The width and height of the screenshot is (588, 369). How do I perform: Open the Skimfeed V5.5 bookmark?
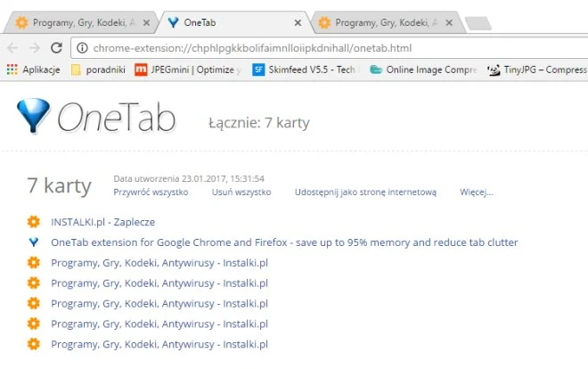[x=304, y=70]
